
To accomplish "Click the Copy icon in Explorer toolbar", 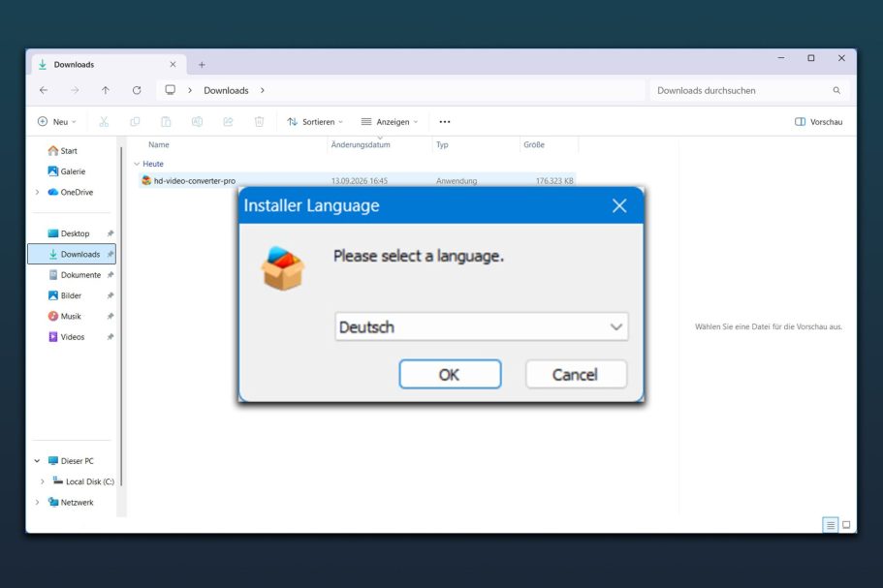I will [135, 121].
